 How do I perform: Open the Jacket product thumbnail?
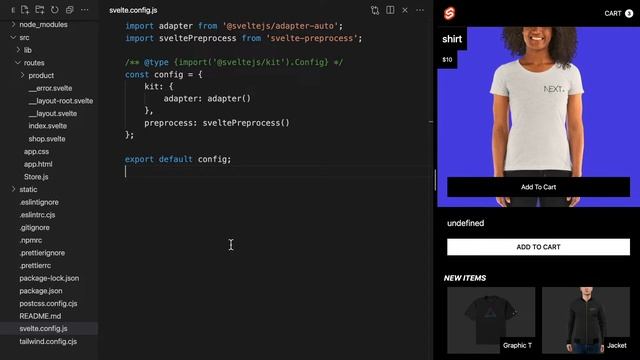click(586, 320)
